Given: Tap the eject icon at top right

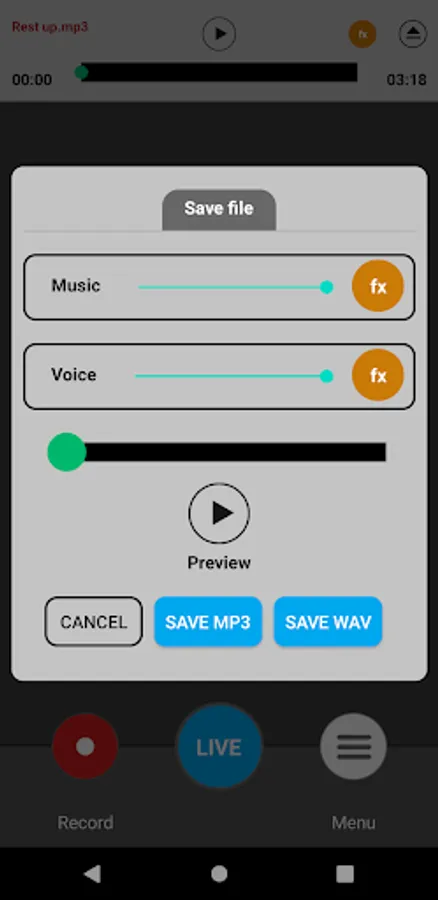Looking at the screenshot, I should [x=413, y=34].
